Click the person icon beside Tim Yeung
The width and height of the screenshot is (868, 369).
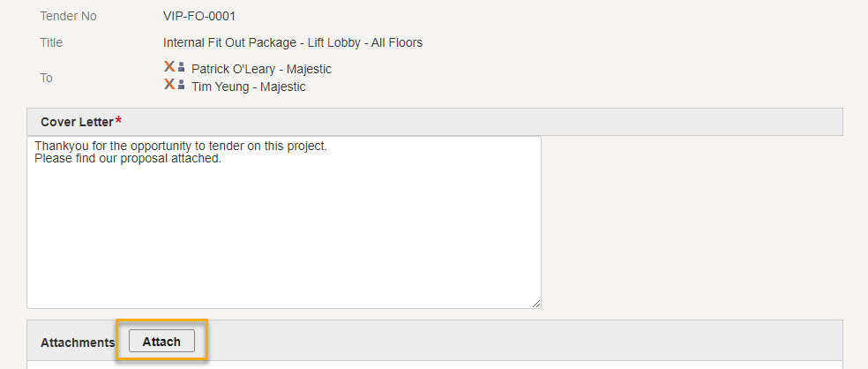pos(181,84)
